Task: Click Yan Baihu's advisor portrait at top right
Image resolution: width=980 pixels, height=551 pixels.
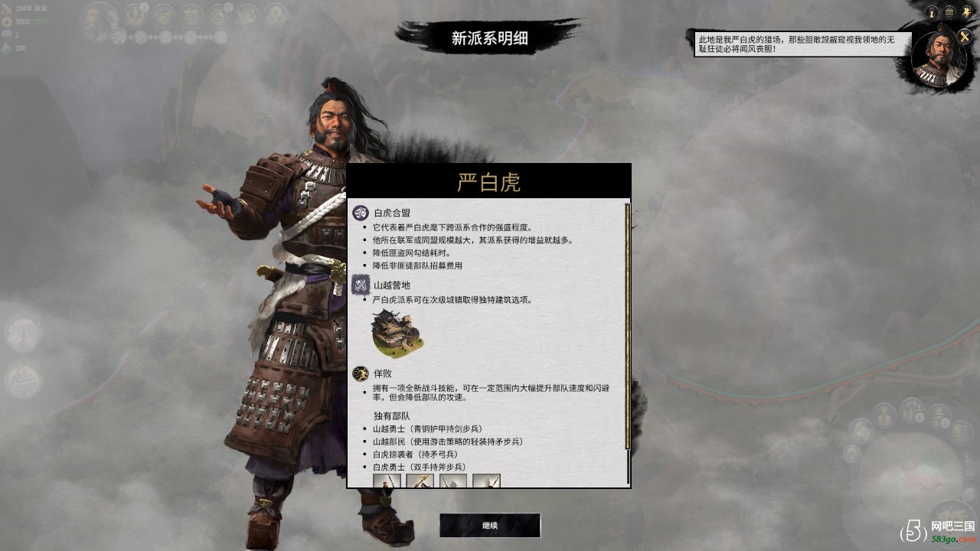Action: coord(940,60)
